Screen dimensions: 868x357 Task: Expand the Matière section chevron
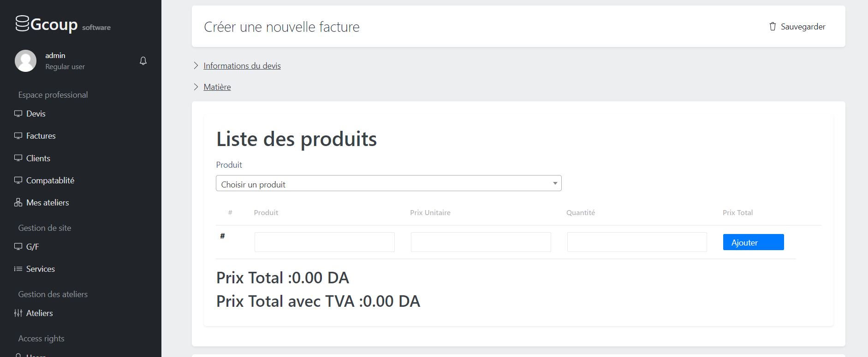pos(196,87)
